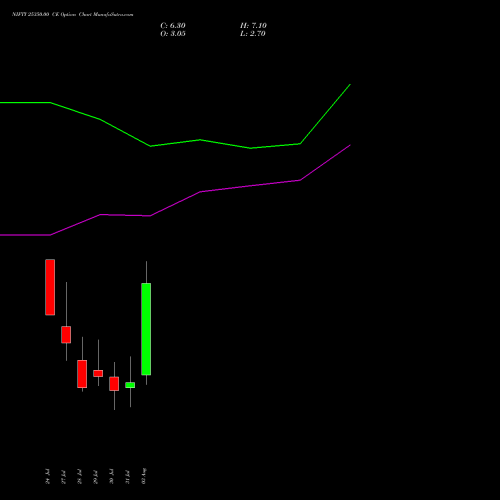
Task: Click the small red 29 Jul candle
Action: tap(98, 373)
